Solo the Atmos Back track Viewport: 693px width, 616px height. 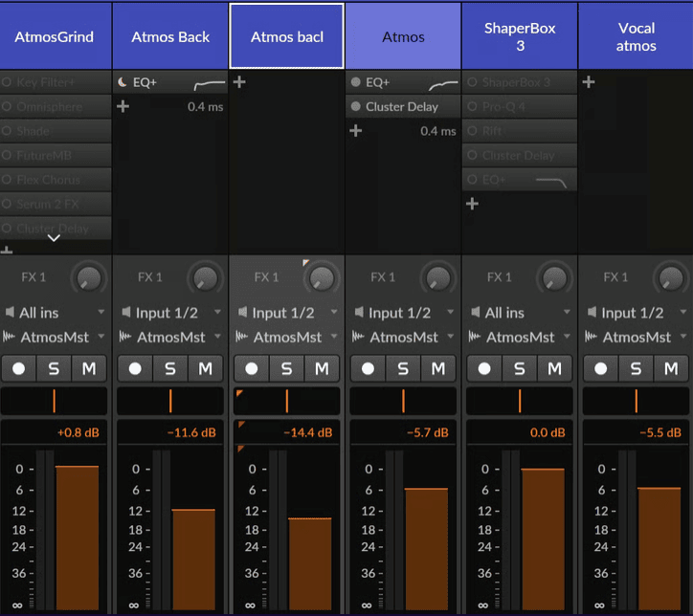click(170, 368)
